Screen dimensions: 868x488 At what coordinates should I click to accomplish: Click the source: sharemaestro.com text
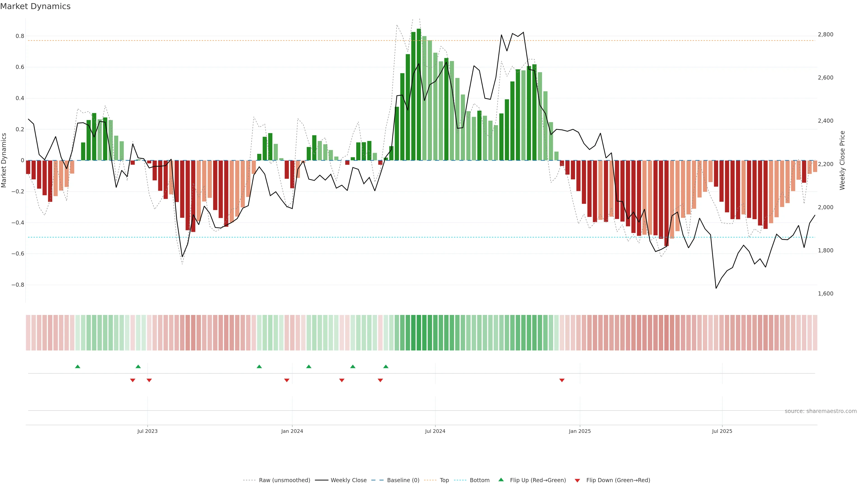pyautogui.click(x=821, y=411)
